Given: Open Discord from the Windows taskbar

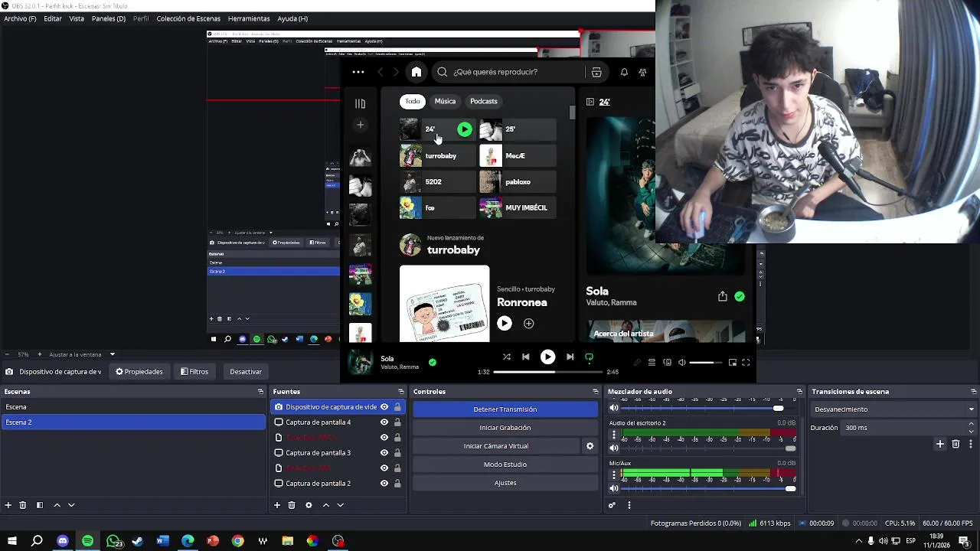Looking at the screenshot, I should 63,541.
